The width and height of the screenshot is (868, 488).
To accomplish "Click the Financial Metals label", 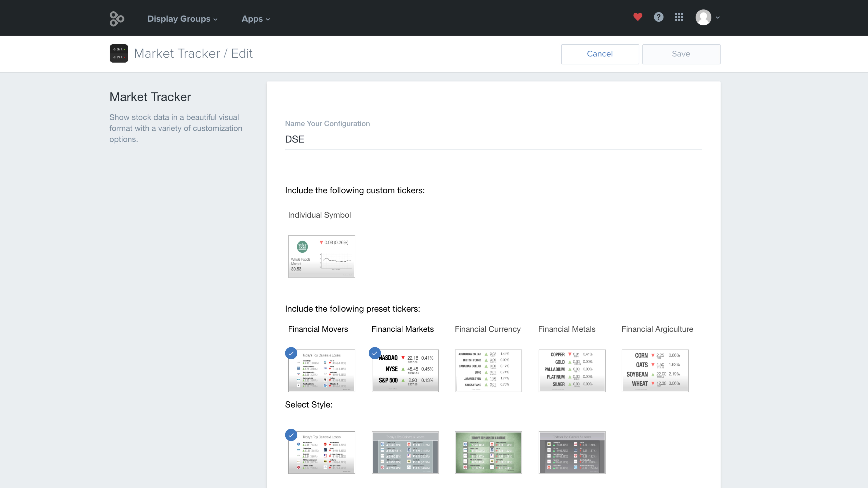I will [x=567, y=329].
